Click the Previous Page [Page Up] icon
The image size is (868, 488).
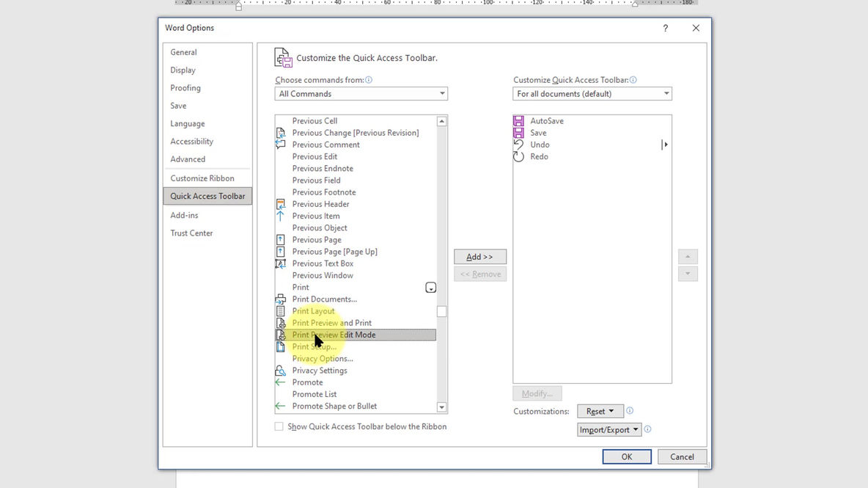coord(281,252)
